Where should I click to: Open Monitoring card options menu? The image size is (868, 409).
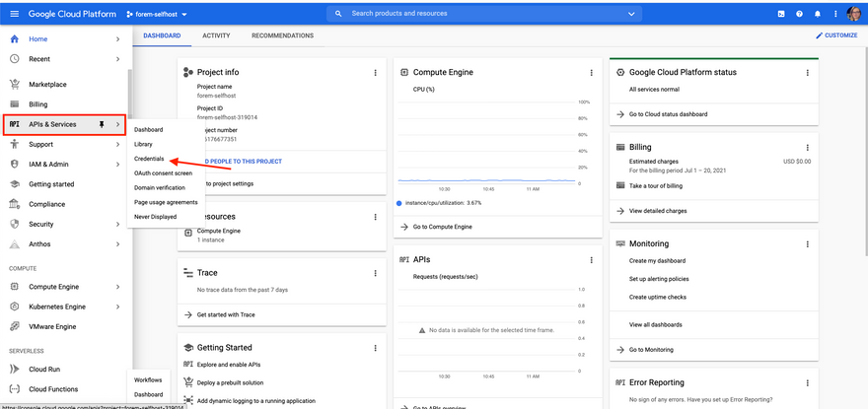coord(807,244)
